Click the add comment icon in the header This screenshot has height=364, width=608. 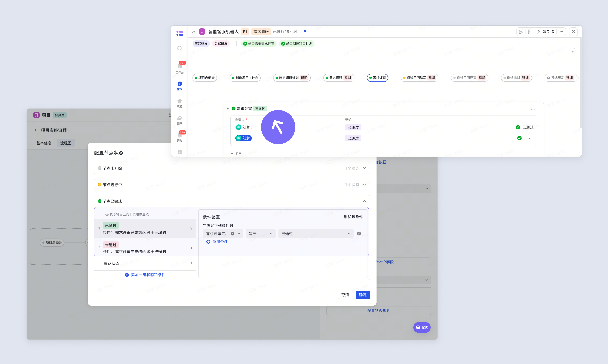coord(521,32)
